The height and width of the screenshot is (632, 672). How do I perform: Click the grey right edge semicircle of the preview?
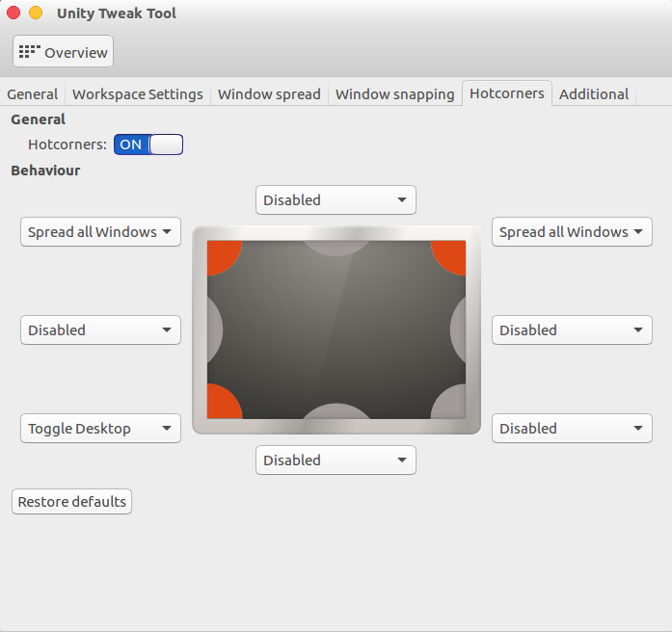click(x=459, y=329)
